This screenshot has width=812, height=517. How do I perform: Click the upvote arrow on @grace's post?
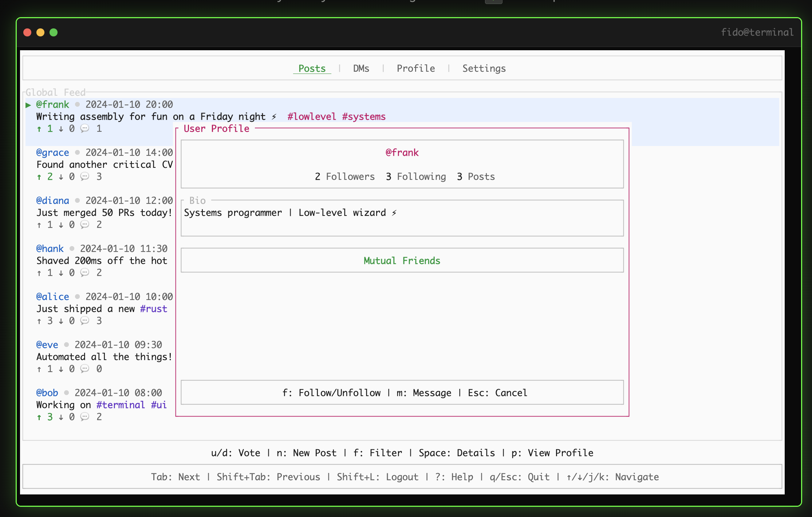39,177
